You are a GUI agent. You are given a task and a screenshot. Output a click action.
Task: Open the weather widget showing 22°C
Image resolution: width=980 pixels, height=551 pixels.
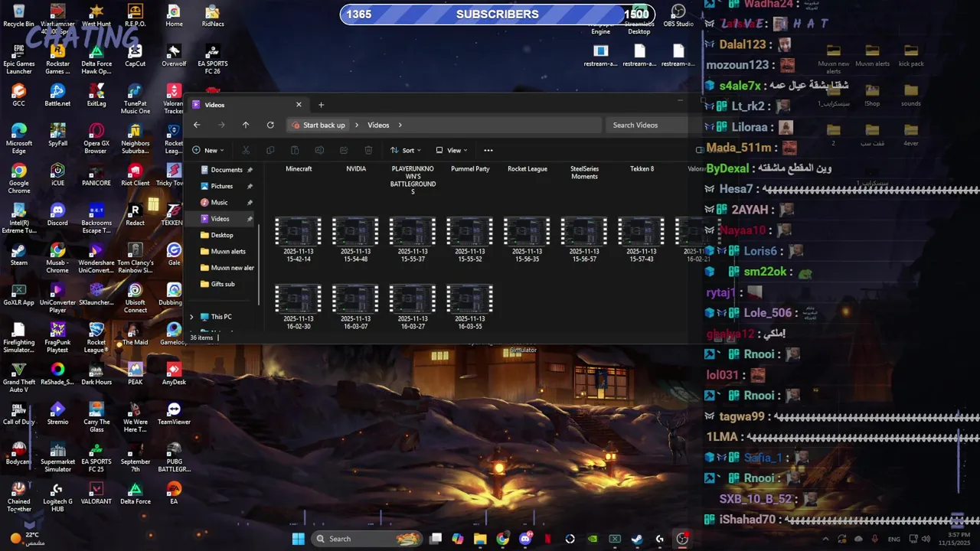coord(28,539)
